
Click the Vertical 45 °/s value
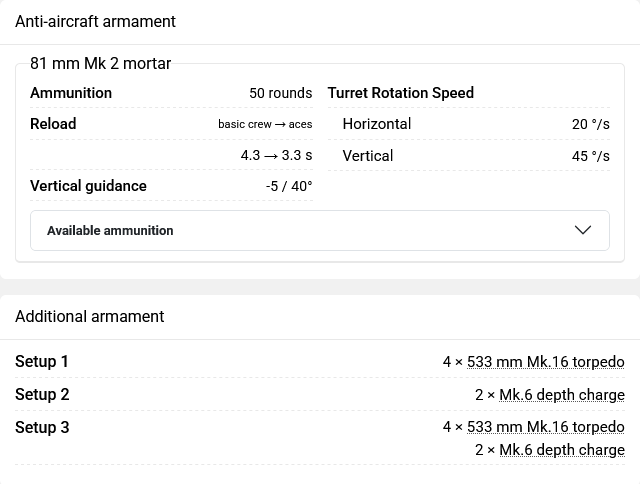pos(591,156)
